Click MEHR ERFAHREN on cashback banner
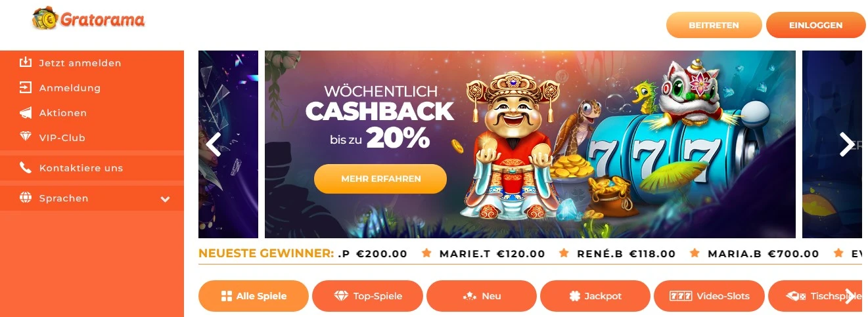The image size is (868, 317). click(380, 179)
